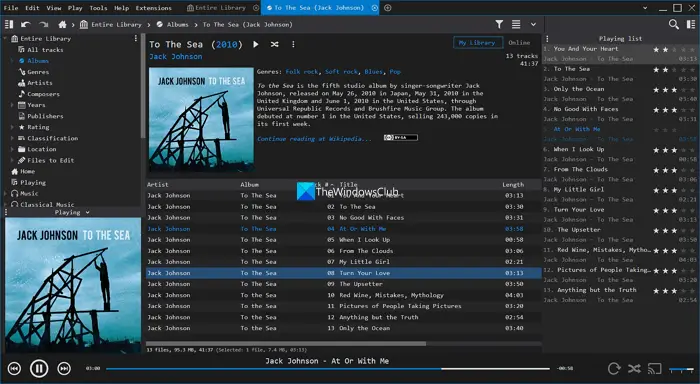Image resolution: width=700 pixels, height=384 pixels.
Task: Open Continue reading at Wikipedia link
Action: pos(314,139)
